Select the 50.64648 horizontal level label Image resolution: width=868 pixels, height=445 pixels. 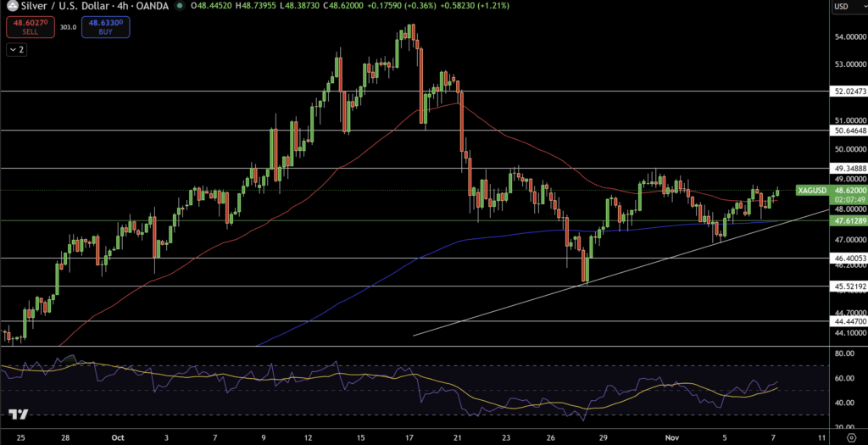pyautogui.click(x=848, y=131)
